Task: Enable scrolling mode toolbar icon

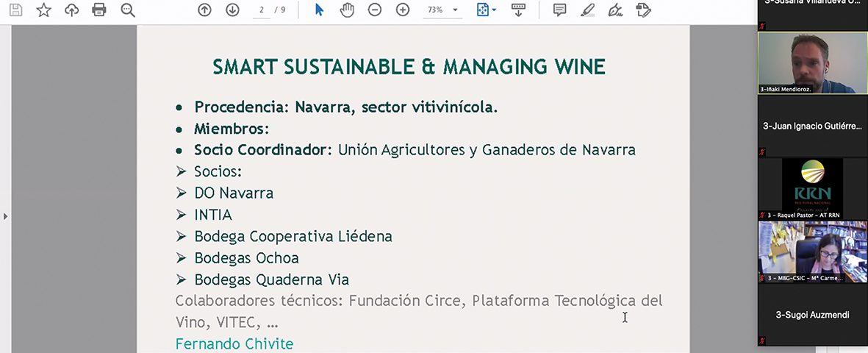Action: (x=518, y=10)
